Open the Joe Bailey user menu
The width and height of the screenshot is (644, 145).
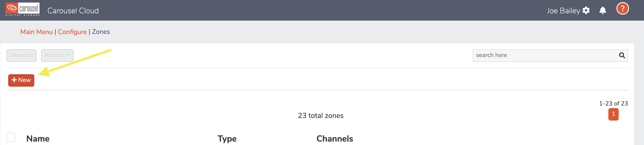(563, 11)
